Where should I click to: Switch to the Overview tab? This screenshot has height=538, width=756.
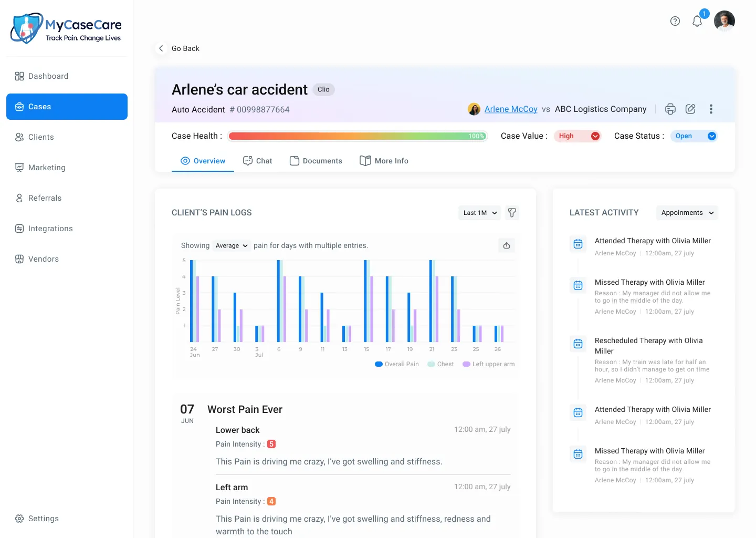click(x=203, y=161)
